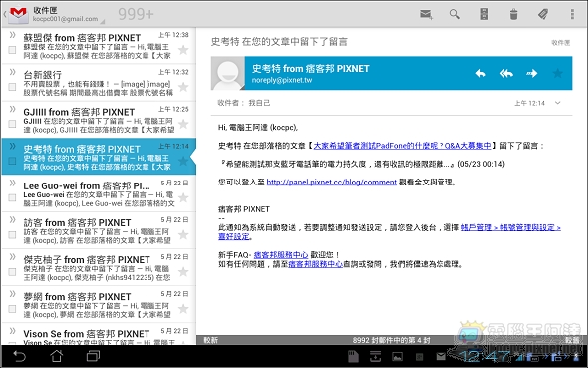Open the GJIIII from 痞客邦 email
588x368 pixels.
[99, 120]
